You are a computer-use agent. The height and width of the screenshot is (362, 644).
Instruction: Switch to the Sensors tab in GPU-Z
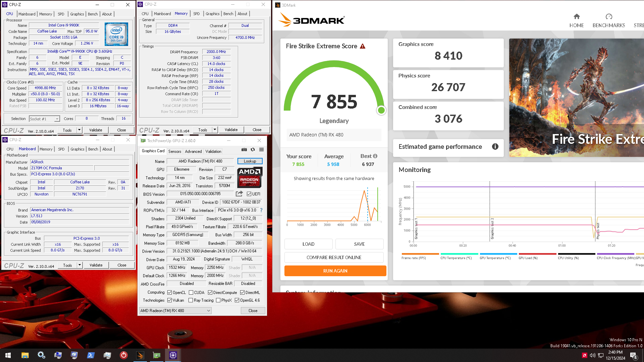(x=174, y=151)
